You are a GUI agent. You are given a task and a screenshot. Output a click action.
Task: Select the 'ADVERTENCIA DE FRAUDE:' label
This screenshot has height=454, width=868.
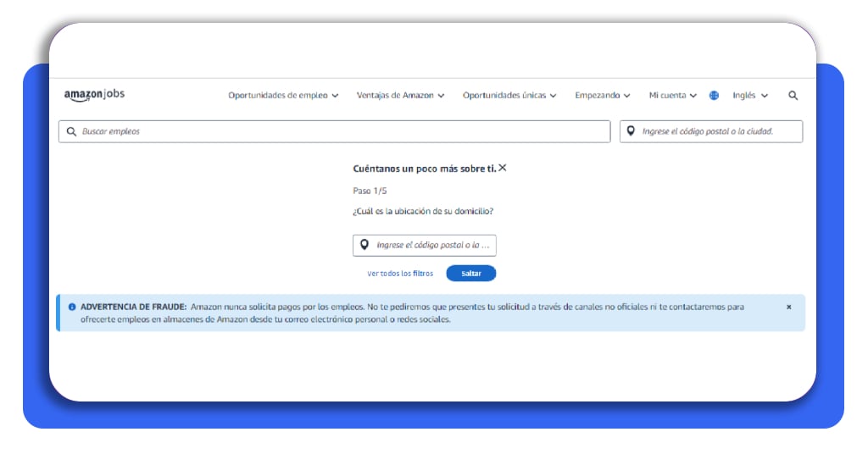[133, 307]
